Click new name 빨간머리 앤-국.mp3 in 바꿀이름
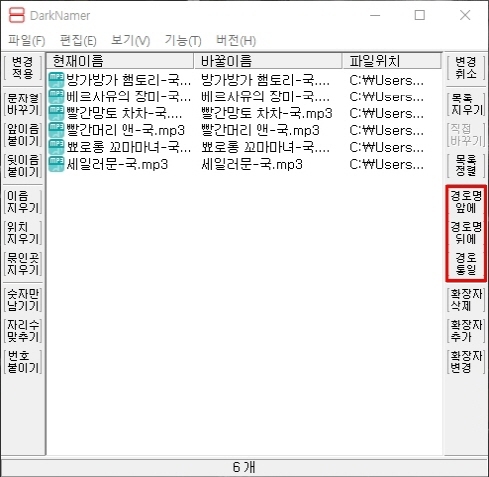Image resolution: width=489 pixels, height=477 pixels. (x=260, y=130)
